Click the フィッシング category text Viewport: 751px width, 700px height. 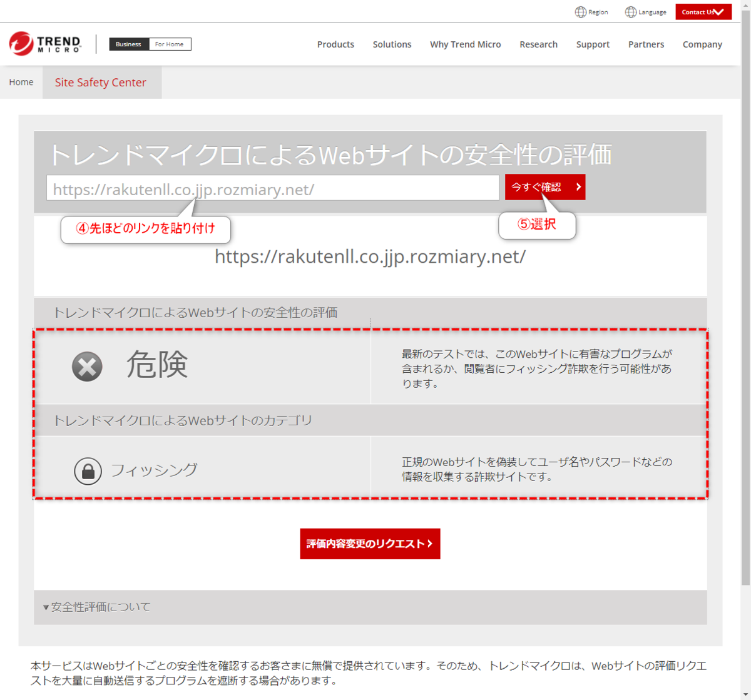pos(155,470)
